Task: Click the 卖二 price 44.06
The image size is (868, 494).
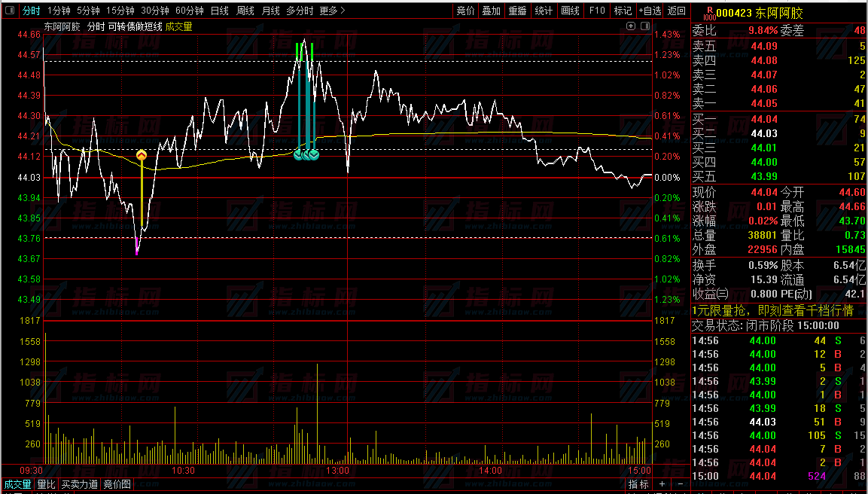Action: point(764,89)
